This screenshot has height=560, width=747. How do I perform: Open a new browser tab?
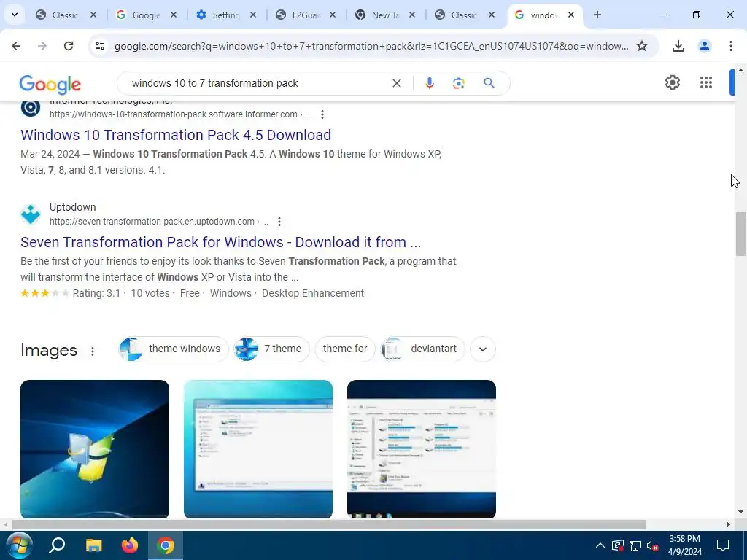(x=597, y=15)
